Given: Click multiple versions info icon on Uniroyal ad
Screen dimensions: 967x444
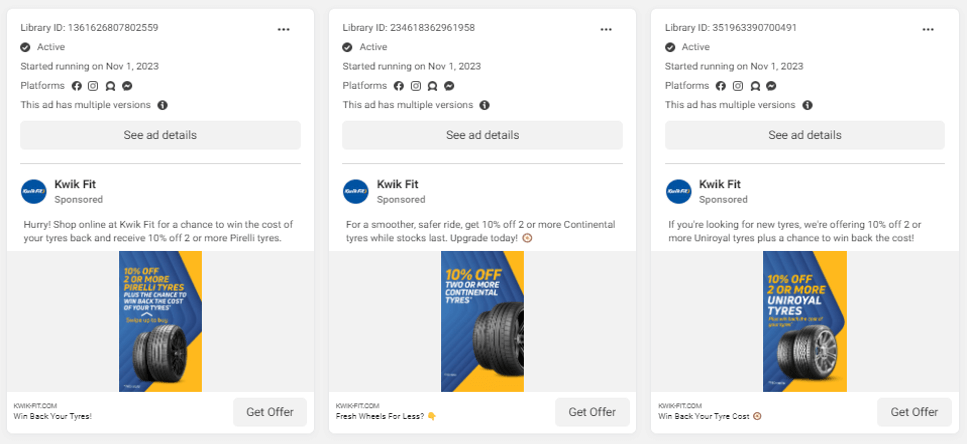Looking at the screenshot, I should (807, 105).
